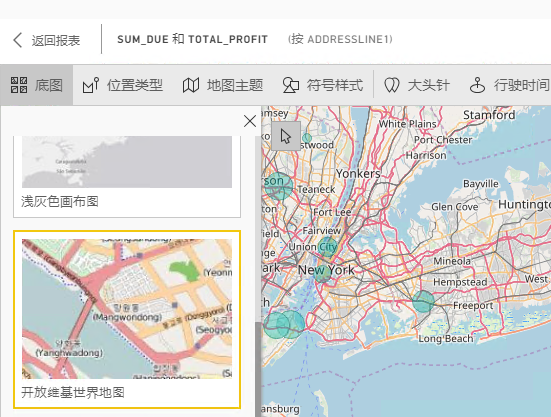Select the 开放维基世界地图 basemap thumbnail
The image size is (551, 417).
click(127, 309)
